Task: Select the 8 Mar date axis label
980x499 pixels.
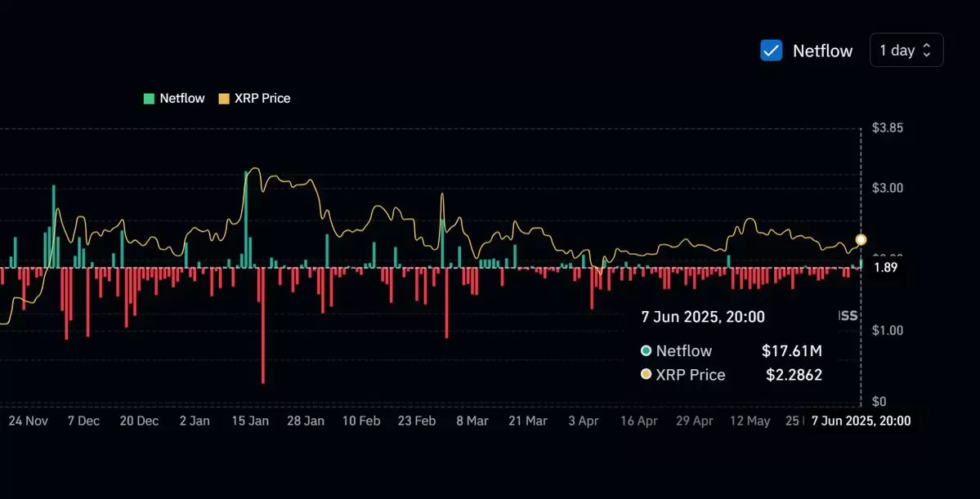Action: pyautogui.click(x=472, y=421)
